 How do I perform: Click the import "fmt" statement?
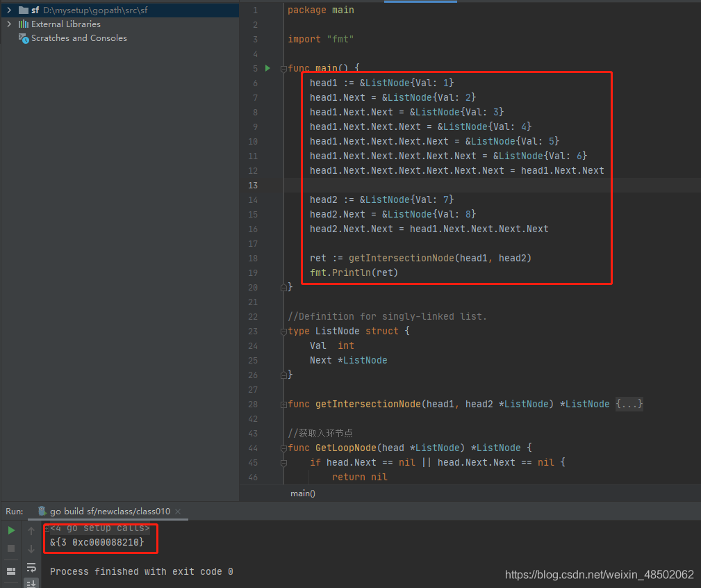coord(320,40)
